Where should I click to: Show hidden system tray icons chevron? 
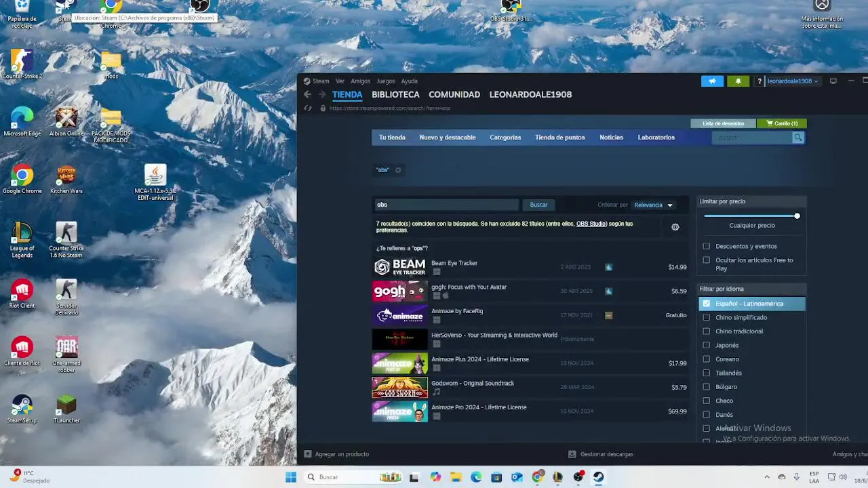[767, 477]
